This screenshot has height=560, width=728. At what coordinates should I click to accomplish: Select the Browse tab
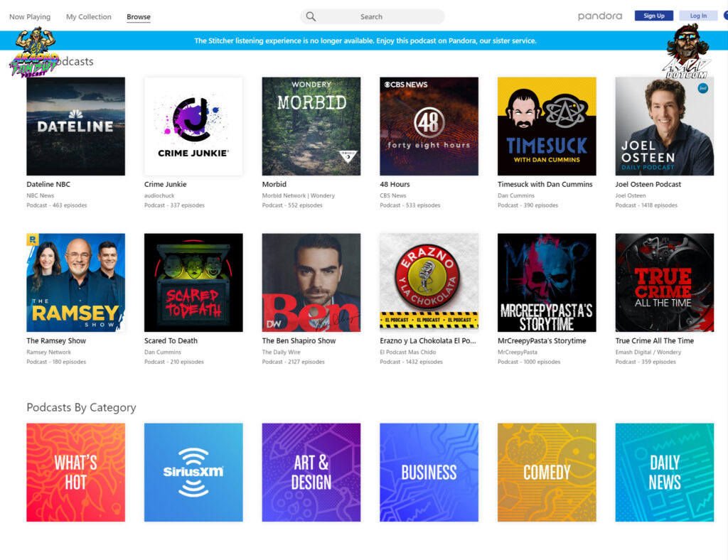[139, 17]
